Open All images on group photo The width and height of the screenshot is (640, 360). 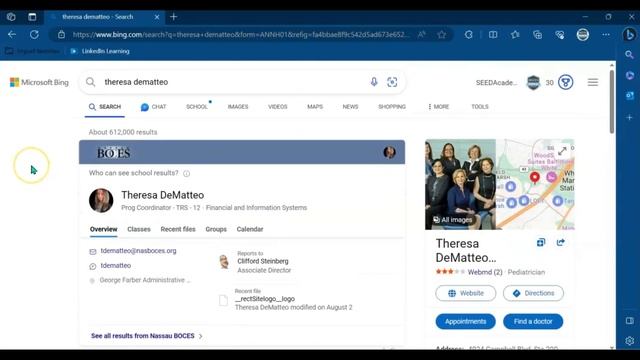[x=452, y=220]
